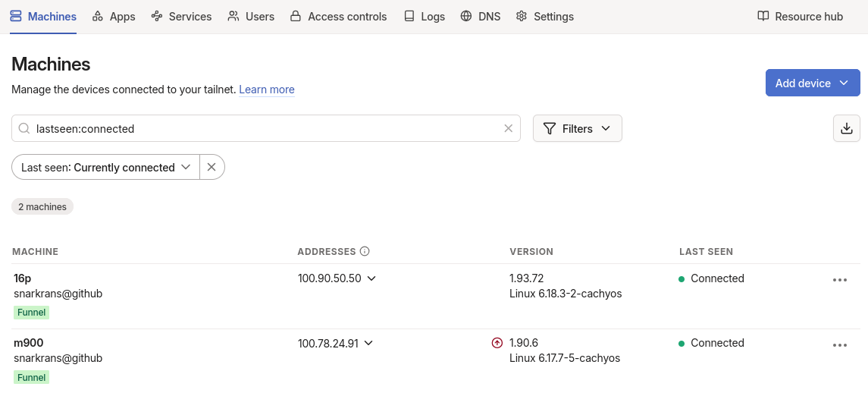
Task: Expand the Last seen: Currently connected dropdown
Action: [x=105, y=168]
